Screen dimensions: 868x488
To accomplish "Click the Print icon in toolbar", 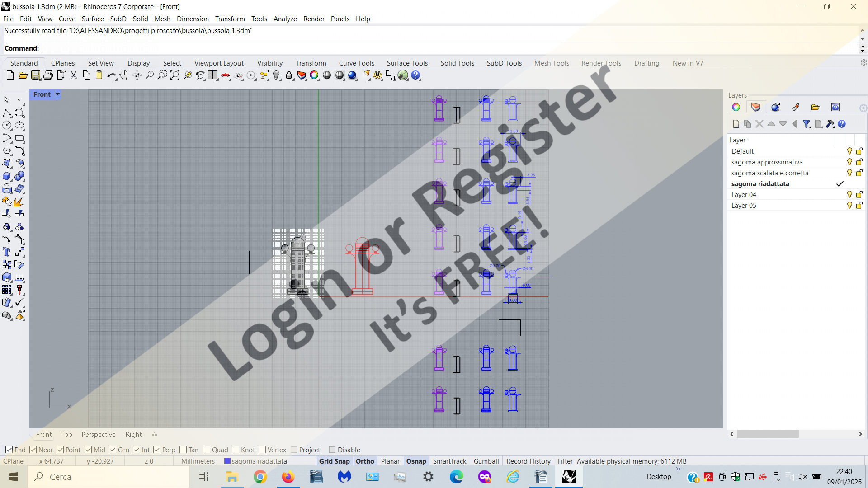I will [48, 75].
